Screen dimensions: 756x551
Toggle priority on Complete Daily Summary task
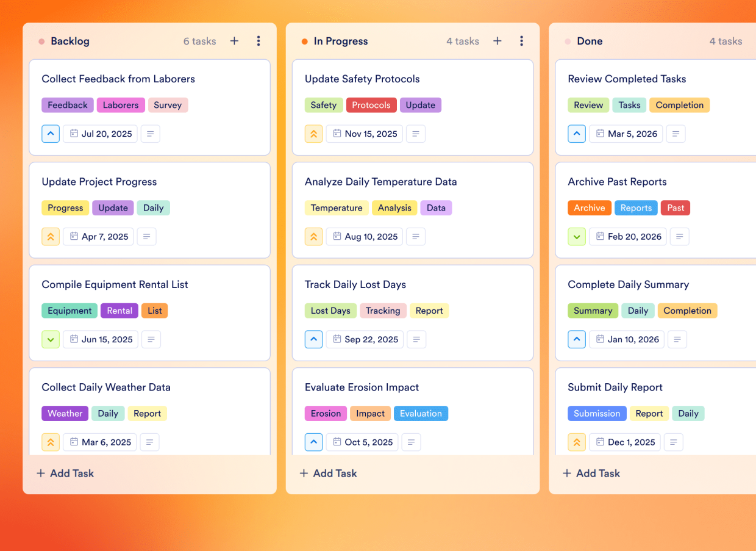(x=577, y=339)
